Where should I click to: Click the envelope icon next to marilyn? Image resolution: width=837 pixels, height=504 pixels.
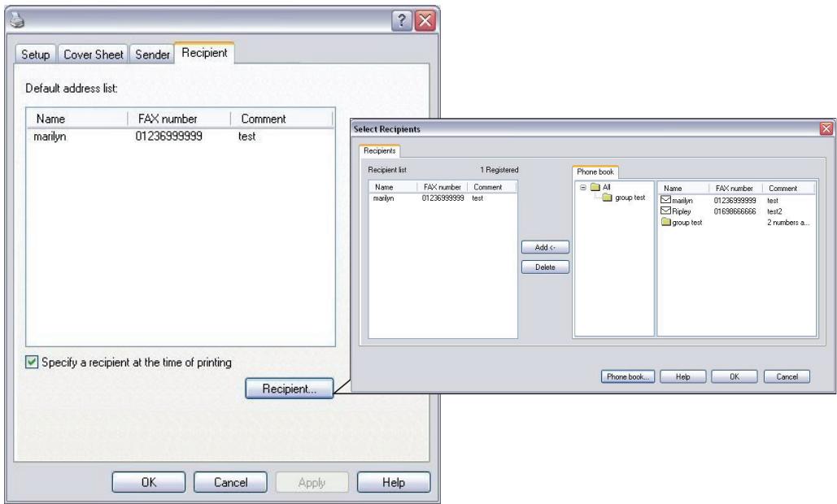point(665,200)
